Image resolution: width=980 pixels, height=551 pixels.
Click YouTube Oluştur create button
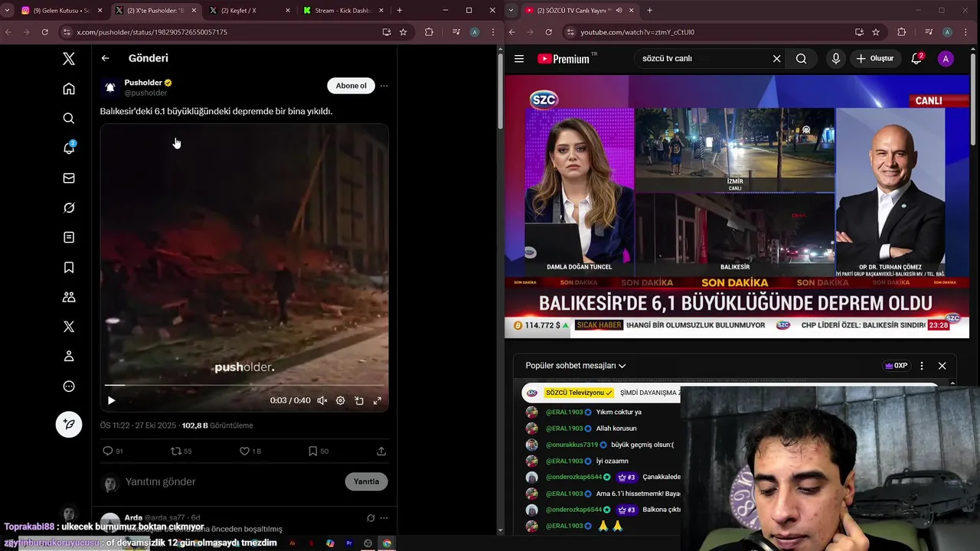coord(875,59)
